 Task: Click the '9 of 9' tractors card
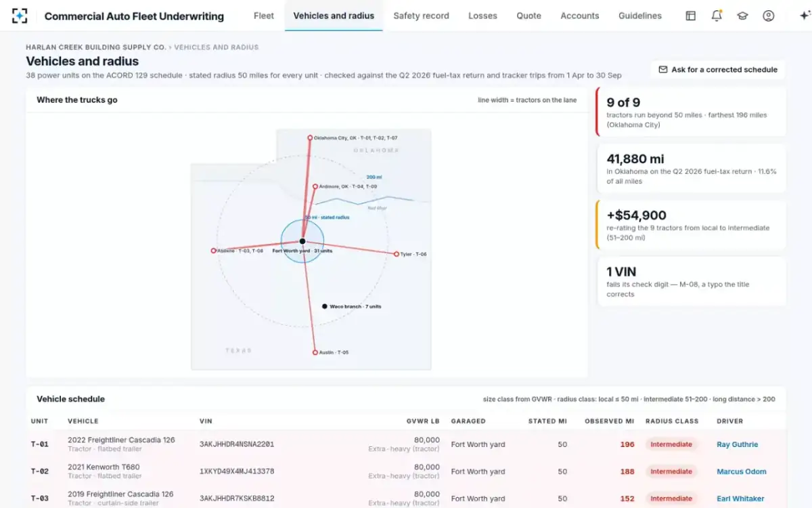coord(691,112)
